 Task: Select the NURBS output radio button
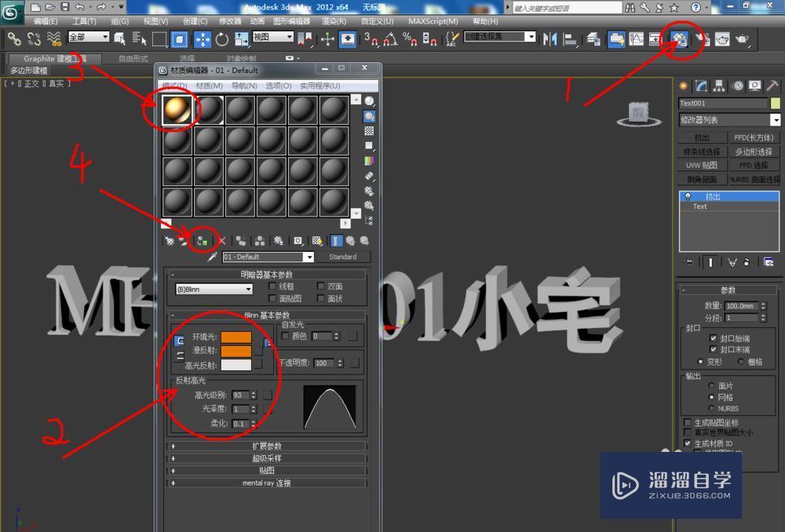pyautogui.click(x=711, y=407)
